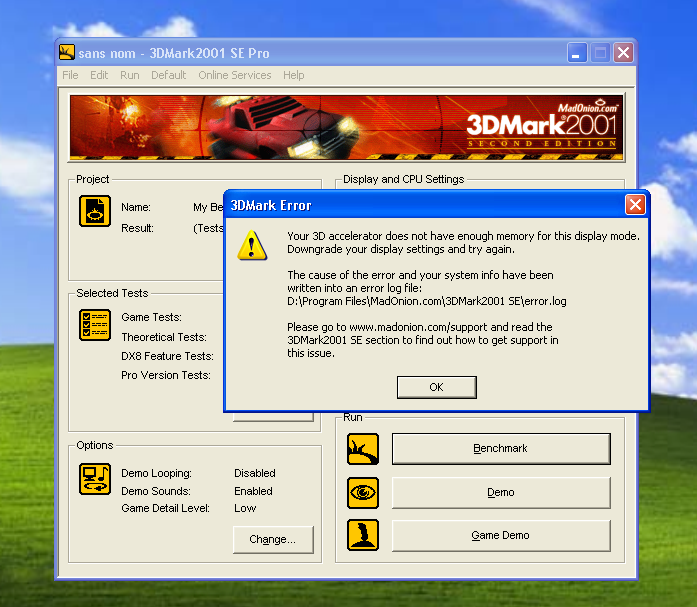Click the yellow warning triangle icon
The height and width of the screenshot is (607, 697).
click(x=252, y=245)
